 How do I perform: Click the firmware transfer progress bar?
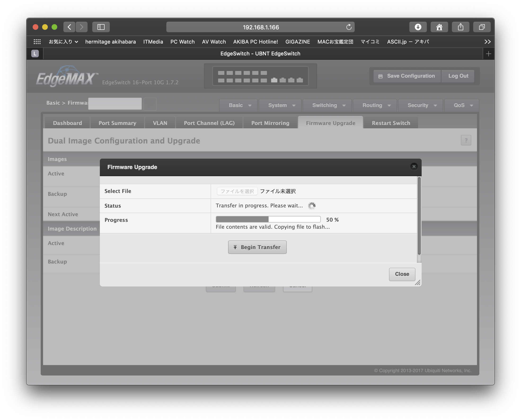click(268, 219)
